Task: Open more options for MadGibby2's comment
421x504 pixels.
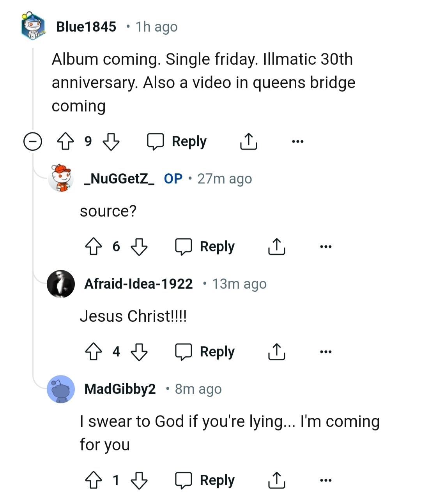Action: click(x=325, y=480)
